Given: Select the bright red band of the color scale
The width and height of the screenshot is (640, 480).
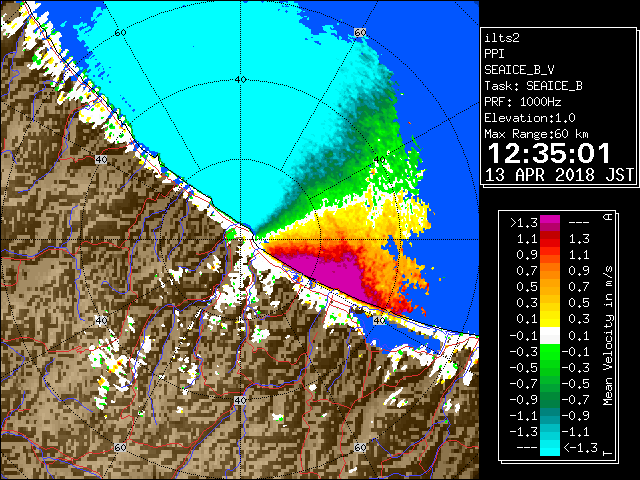Looking at the screenshot, I should coord(550,243).
